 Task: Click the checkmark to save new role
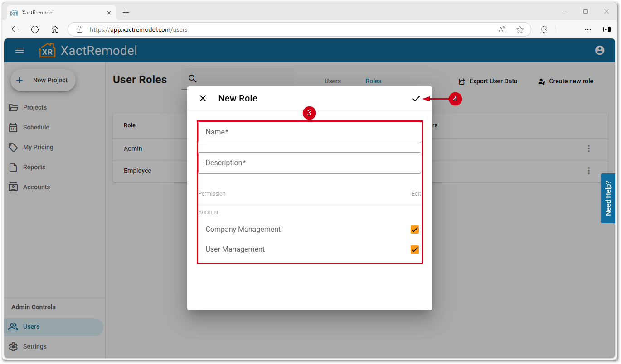coord(416,99)
